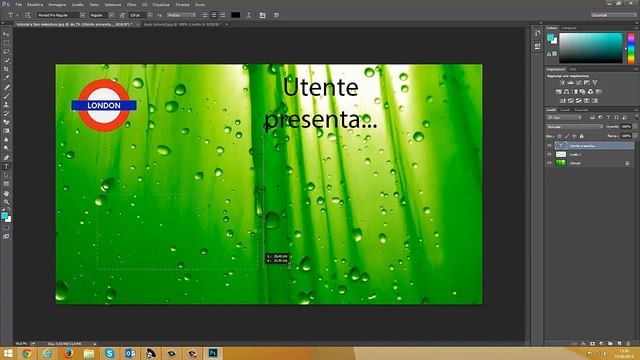The width and height of the screenshot is (640, 360).
Task: Center-align the text
Action: [214, 15]
